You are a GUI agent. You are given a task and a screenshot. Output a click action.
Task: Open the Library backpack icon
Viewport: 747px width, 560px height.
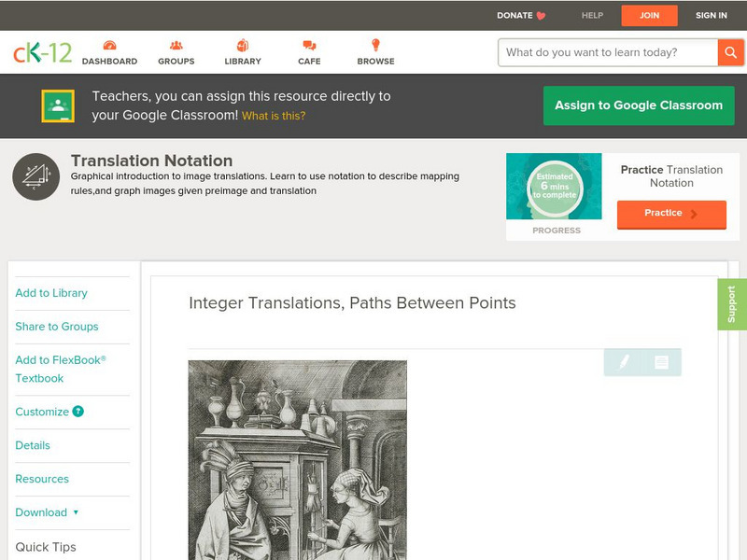243,45
